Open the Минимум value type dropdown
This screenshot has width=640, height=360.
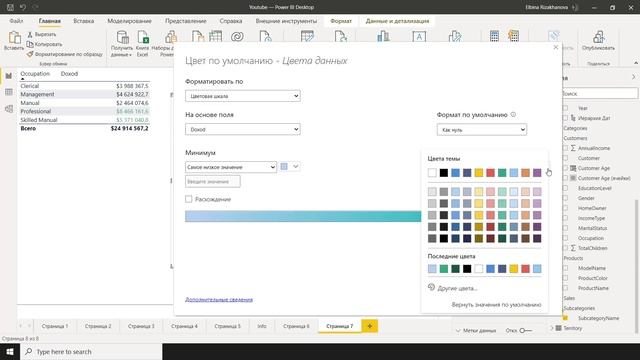point(231,167)
